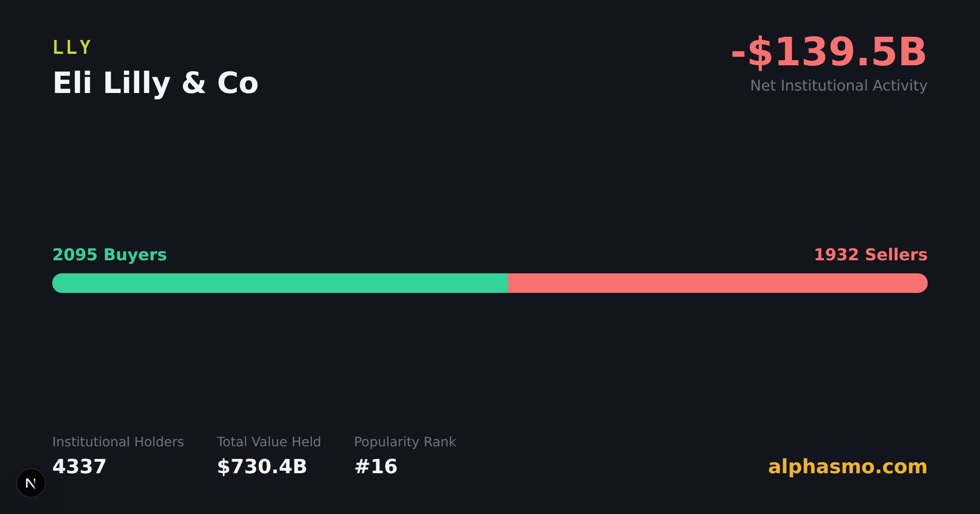Screen dimensions: 980x514
Task: Select the 2095 Buyers label
Action: (110, 255)
